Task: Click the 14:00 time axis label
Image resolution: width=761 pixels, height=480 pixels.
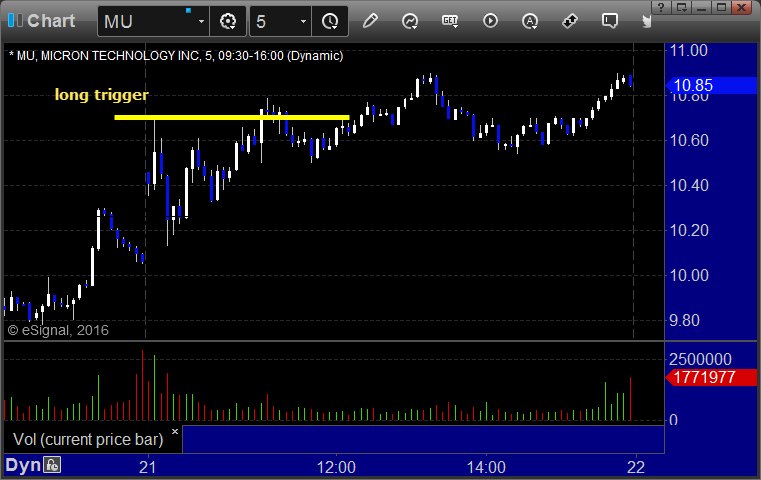Action: click(486, 467)
